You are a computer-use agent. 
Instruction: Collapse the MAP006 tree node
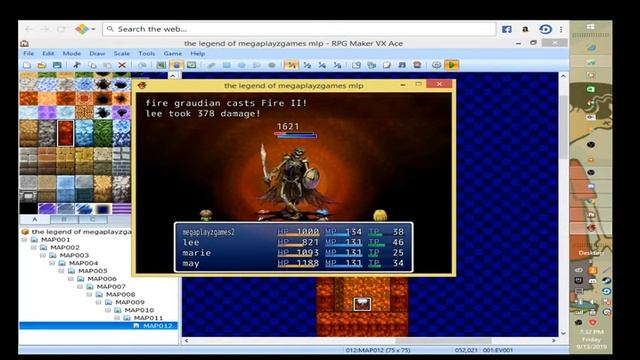71,279
